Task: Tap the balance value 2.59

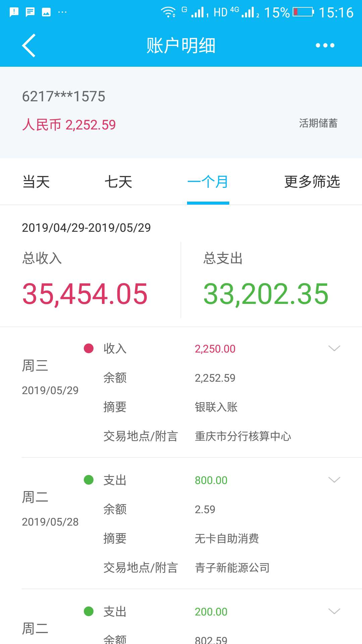Action: pos(205,509)
